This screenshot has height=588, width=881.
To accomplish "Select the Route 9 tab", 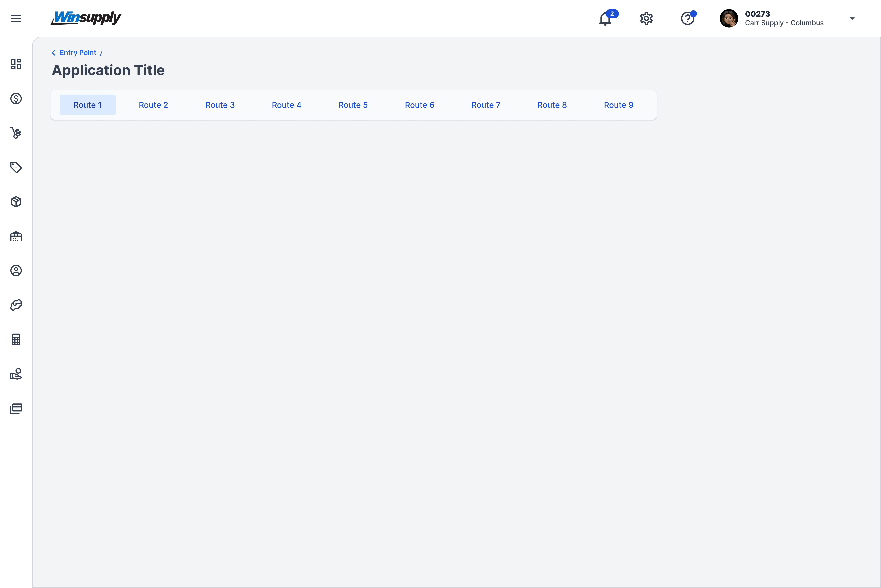I will pos(618,105).
